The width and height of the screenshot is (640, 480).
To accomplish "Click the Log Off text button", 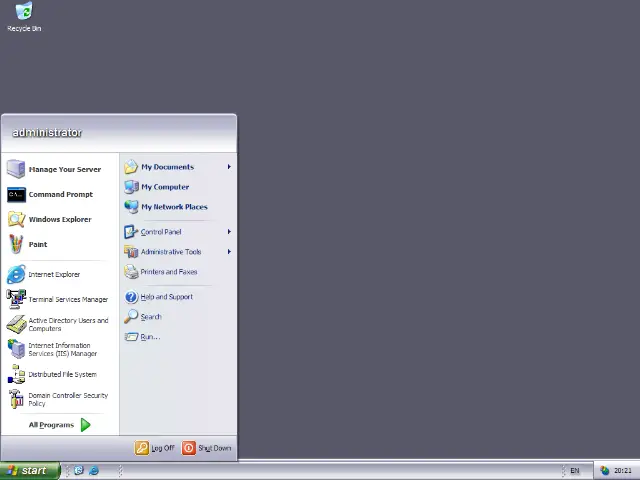I will pos(163,448).
